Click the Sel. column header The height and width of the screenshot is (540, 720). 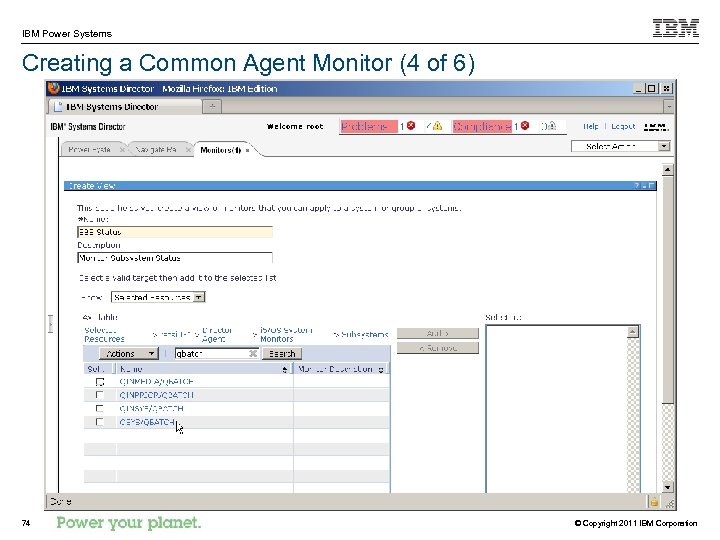point(96,369)
